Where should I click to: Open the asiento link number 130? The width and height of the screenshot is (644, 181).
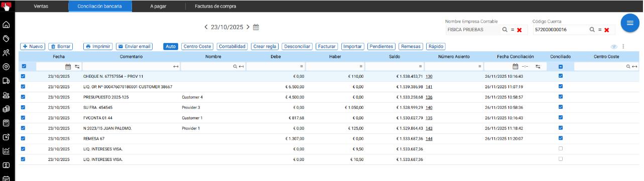coord(429,77)
